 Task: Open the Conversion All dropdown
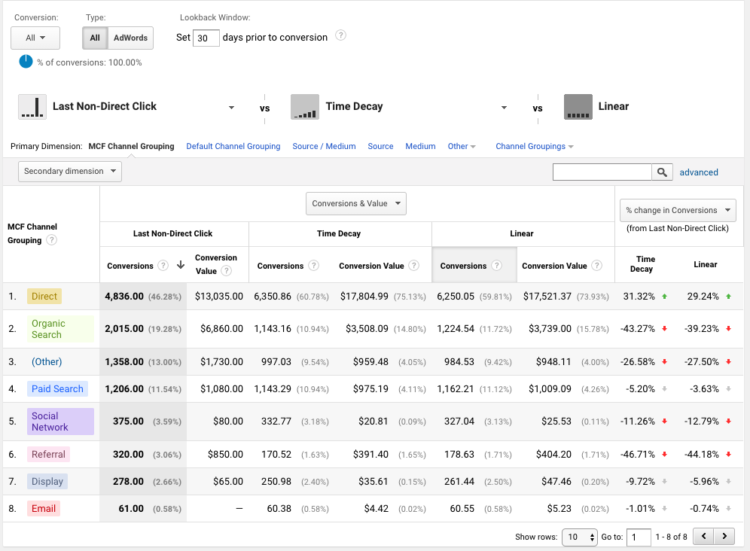pos(35,38)
